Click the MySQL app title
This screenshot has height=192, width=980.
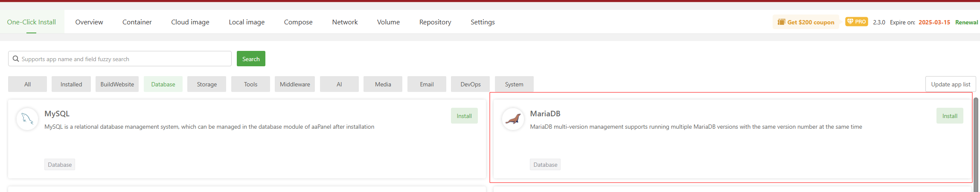click(57, 113)
